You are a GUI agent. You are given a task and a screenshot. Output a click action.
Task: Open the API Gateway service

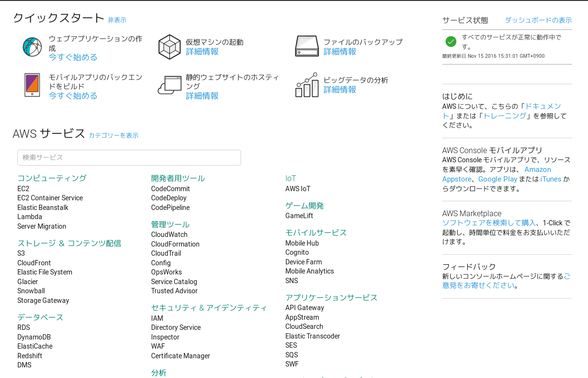point(305,308)
